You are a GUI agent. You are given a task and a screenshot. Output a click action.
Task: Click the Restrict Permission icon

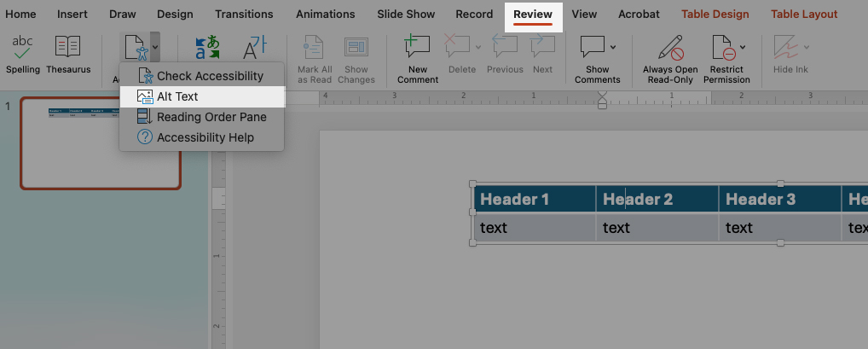click(723, 47)
